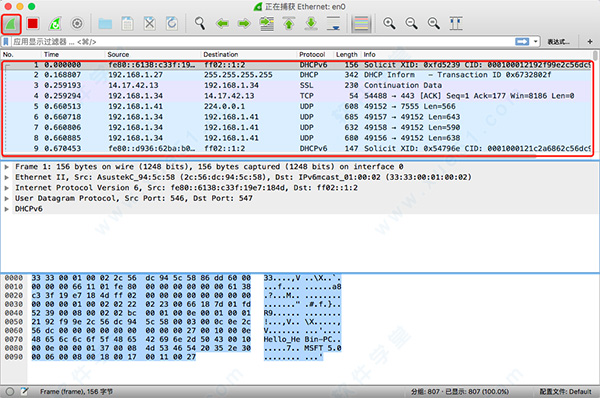Toggle auto-scroll during live capture
600x398 pixels.
pos(333,24)
